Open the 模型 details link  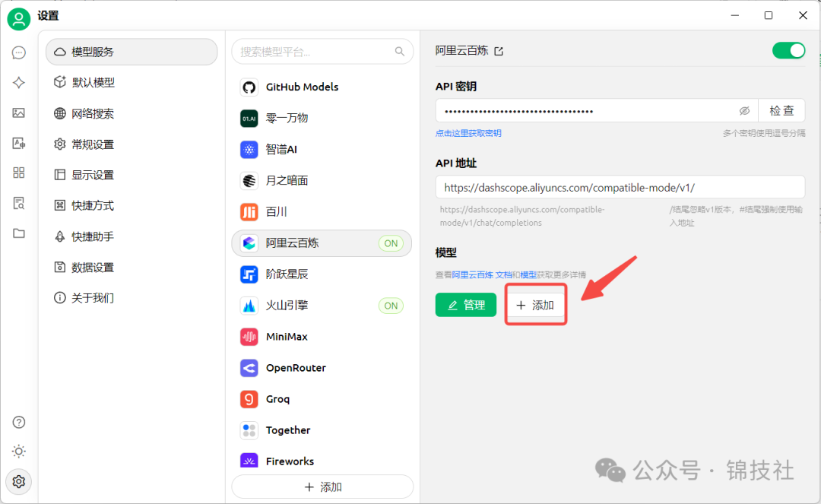coord(528,274)
